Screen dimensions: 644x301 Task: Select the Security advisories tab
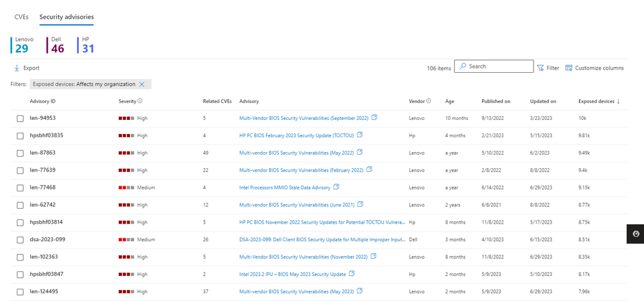point(66,17)
